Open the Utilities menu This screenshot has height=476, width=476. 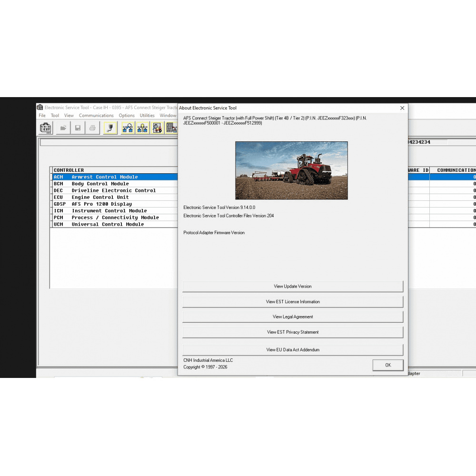pyautogui.click(x=147, y=115)
